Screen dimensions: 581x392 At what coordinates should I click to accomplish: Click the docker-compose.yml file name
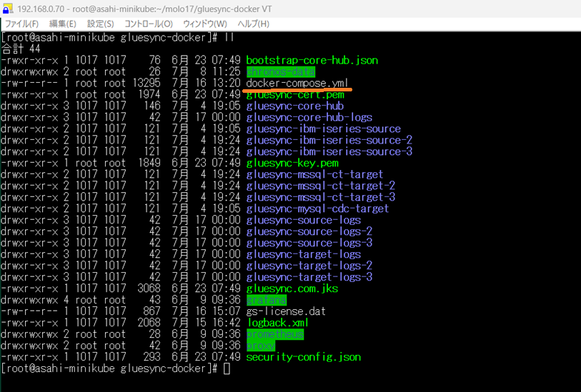pyautogui.click(x=297, y=84)
